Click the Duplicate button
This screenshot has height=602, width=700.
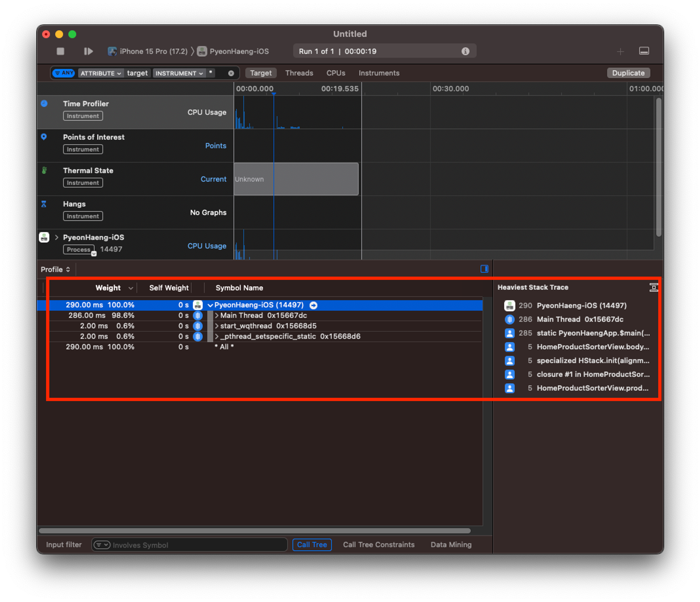628,73
